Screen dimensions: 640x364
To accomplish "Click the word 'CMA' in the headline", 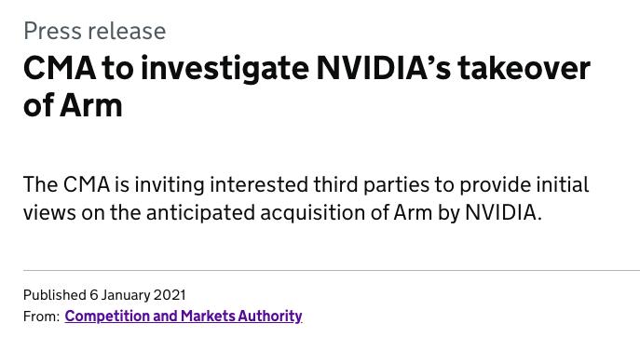I will (x=60, y=68).
